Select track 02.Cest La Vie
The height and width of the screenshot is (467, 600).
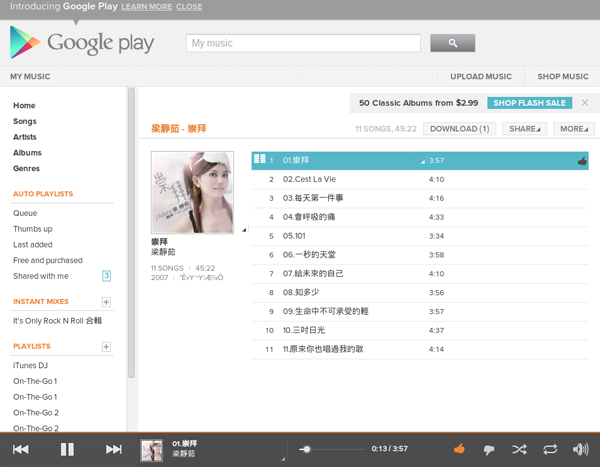[420, 180]
